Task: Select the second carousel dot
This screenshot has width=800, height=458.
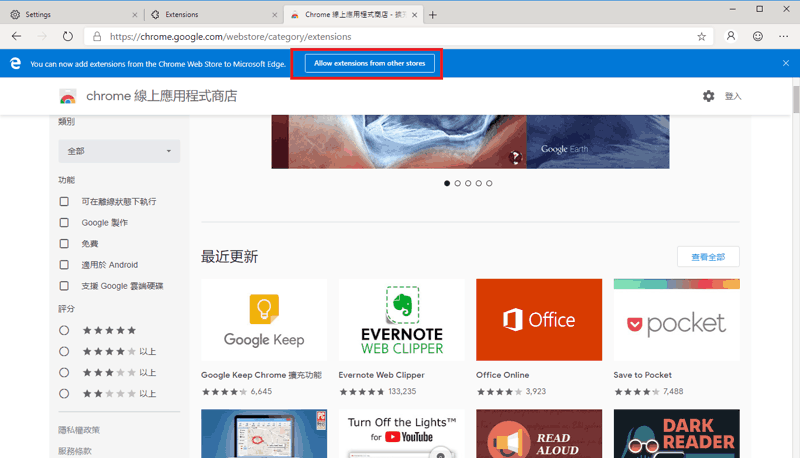Action: 458,183
